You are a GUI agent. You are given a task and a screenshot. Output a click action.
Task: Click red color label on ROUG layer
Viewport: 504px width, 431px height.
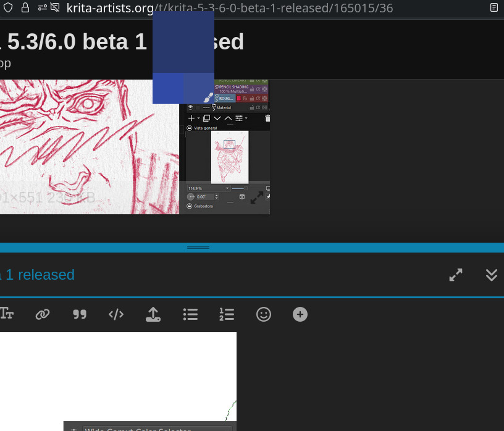[x=239, y=98]
